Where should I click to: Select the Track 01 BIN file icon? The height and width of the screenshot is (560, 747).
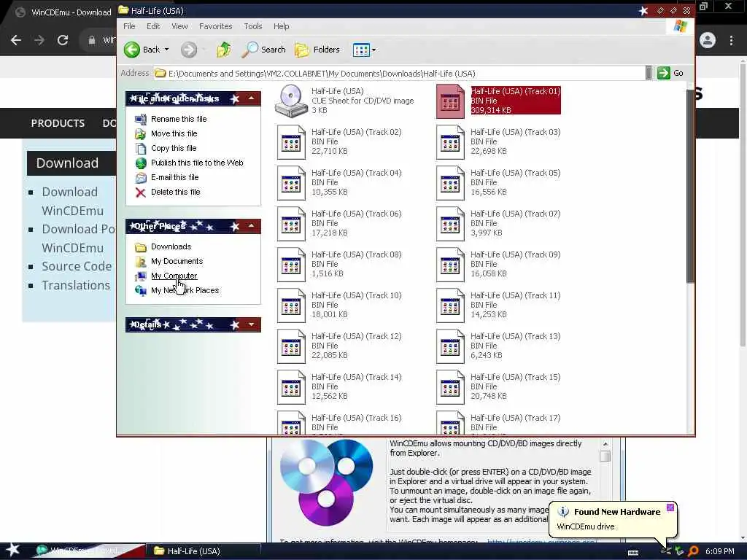point(450,101)
